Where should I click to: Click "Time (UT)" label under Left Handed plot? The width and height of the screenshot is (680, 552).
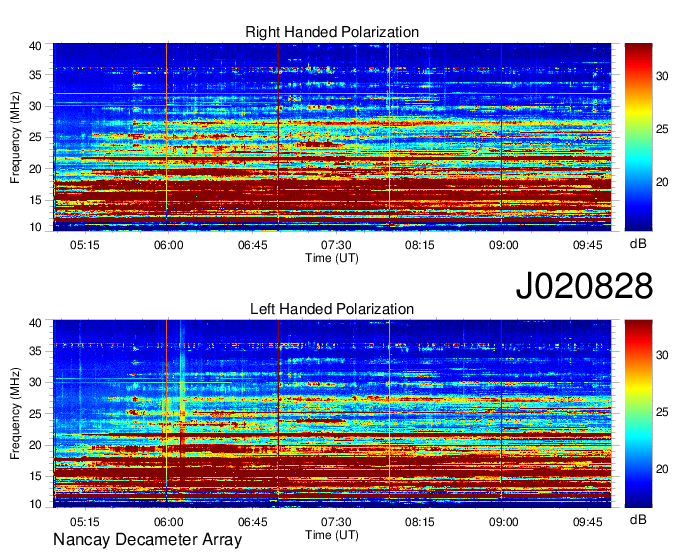pos(332,535)
